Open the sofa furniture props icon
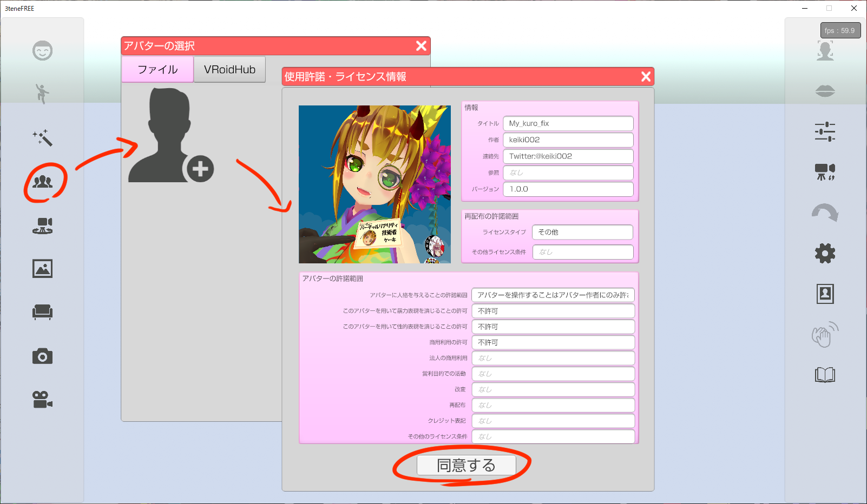This screenshot has height=504, width=867. pyautogui.click(x=42, y=312)
